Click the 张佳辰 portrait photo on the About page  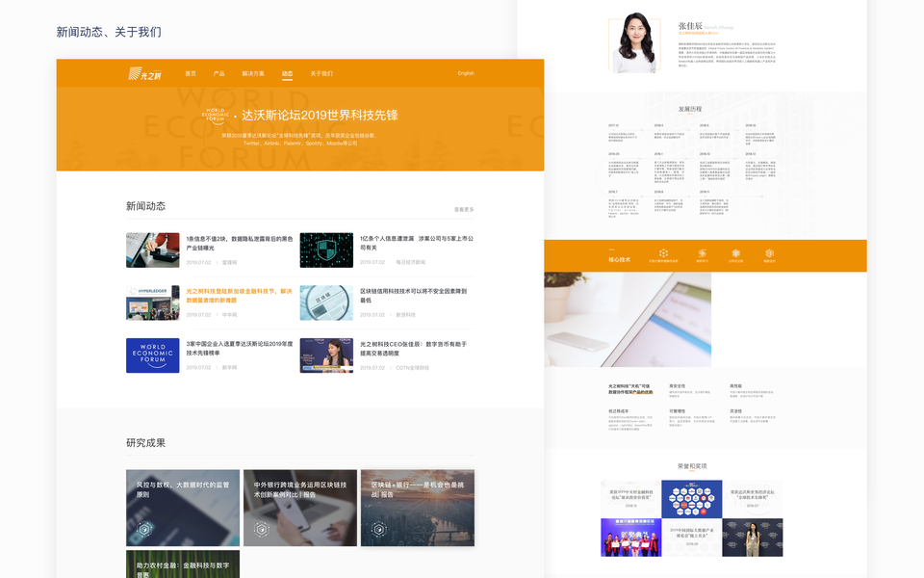tap(634, 44)
